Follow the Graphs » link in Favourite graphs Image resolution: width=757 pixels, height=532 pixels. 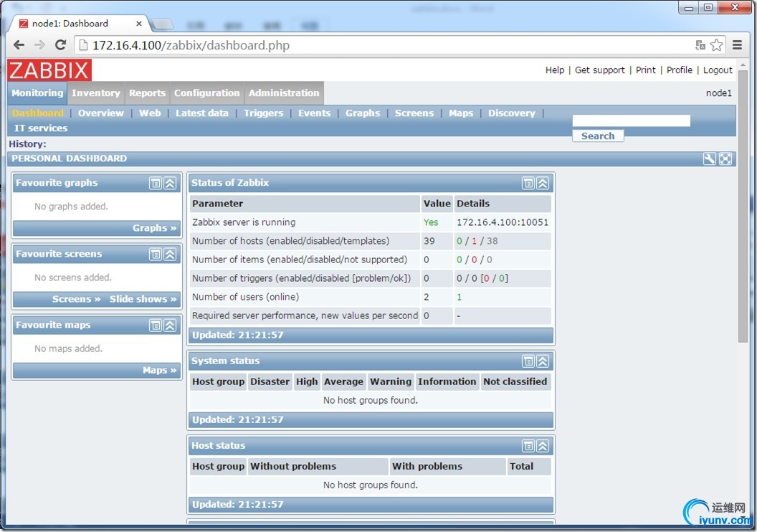tap(155, 228)
